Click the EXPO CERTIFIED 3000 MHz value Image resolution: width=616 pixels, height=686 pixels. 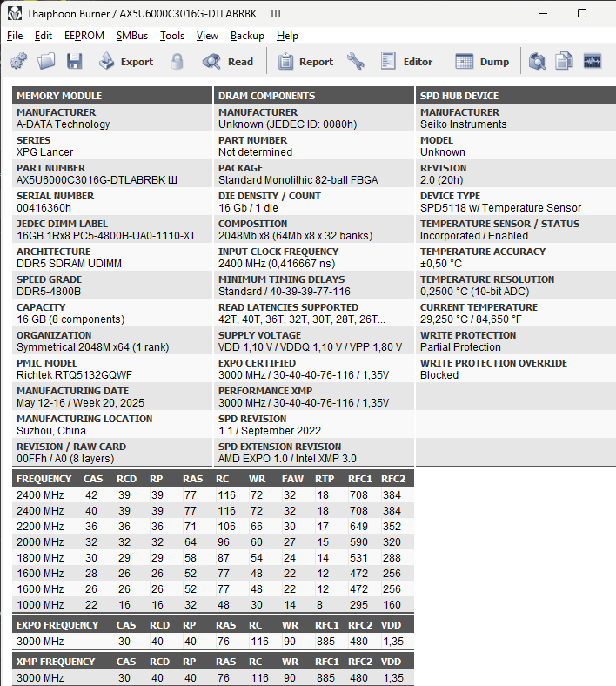(304, 375)
